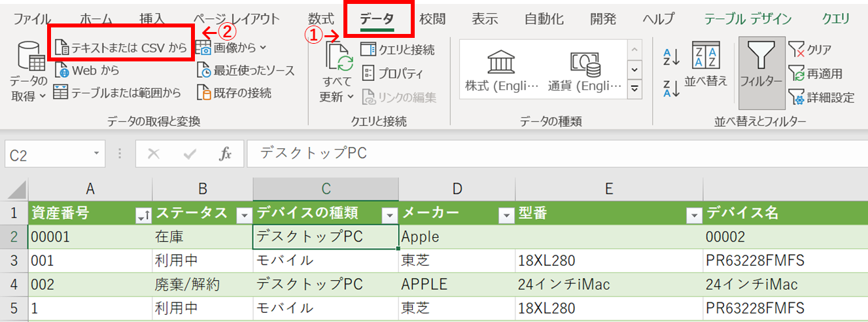Screen dimensions: 868x322
Task: Open the データの取得 dropdown
Action: (28, 72)
